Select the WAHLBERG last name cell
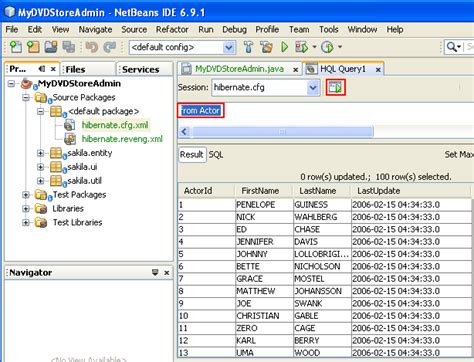The height and width of the screenshot is (362, 474). point(322,217)
